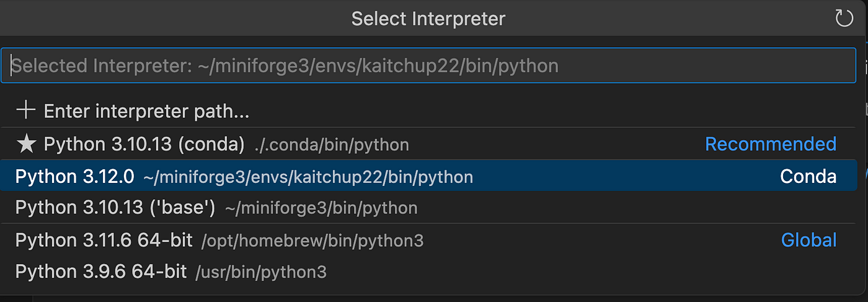868x302 pixels.
Task: Select Python 3.10.13 (conda) interpreter
Action: pyautogui.click(x=428, y=144)
